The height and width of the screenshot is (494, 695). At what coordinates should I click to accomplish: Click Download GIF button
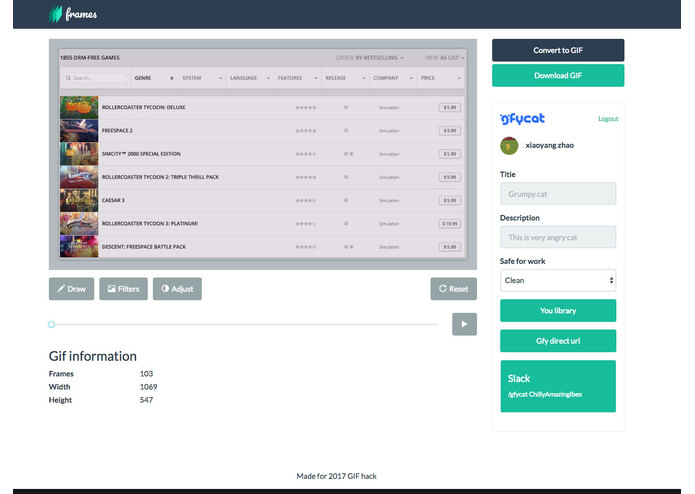[558, 75]
